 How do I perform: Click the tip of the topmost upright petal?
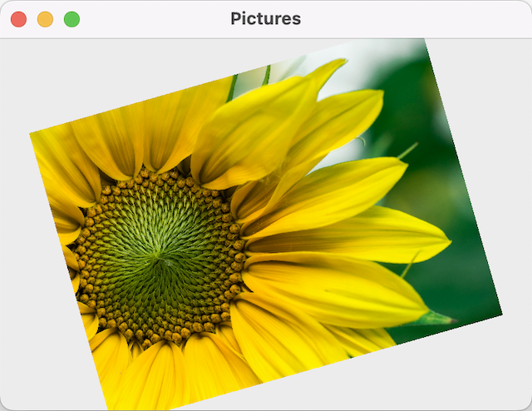pyautogui.click(x=339, y=62)
